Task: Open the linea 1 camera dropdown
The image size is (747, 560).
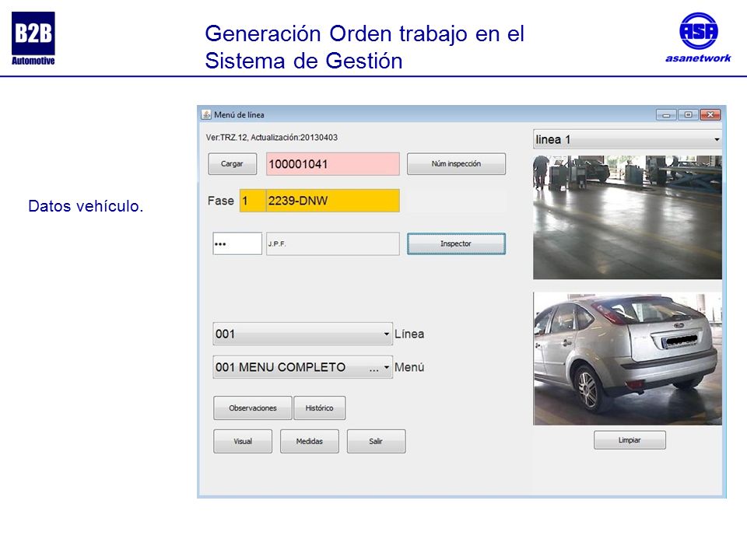Action: point(627,139)
